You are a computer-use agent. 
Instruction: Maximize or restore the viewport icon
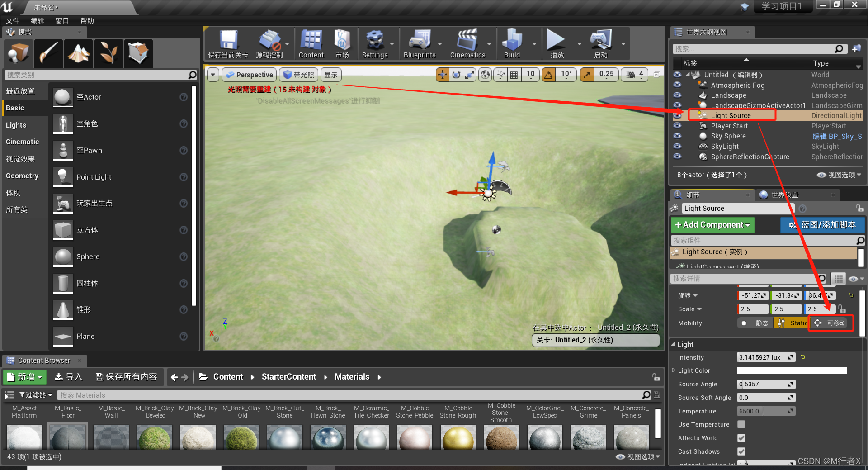point(656,75)
